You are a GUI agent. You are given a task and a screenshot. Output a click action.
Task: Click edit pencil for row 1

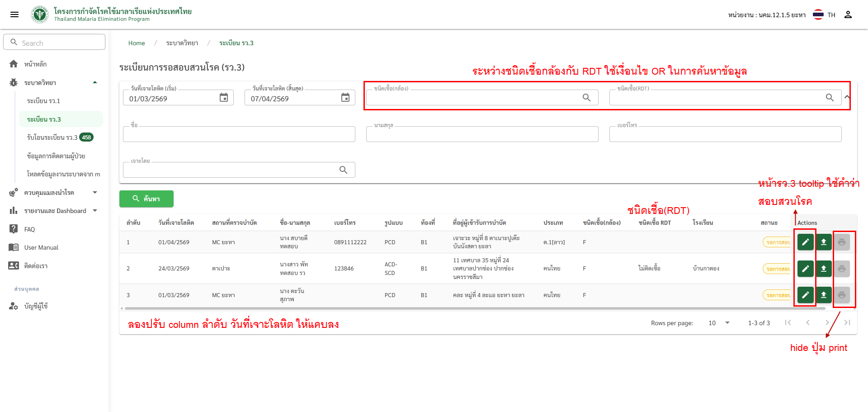[x=805, y=242]
